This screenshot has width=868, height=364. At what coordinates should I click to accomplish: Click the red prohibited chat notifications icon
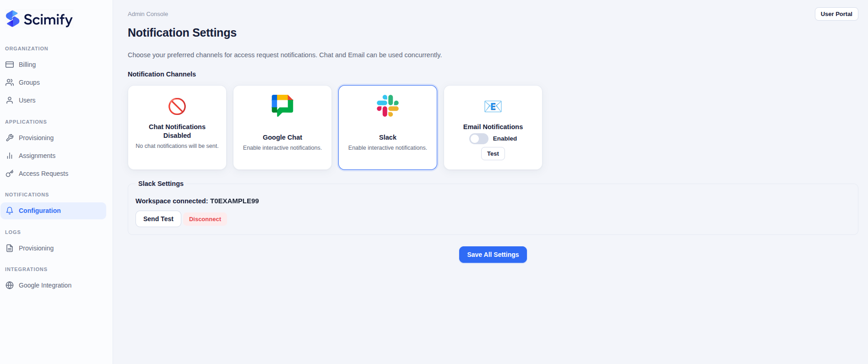pos(177,106)
